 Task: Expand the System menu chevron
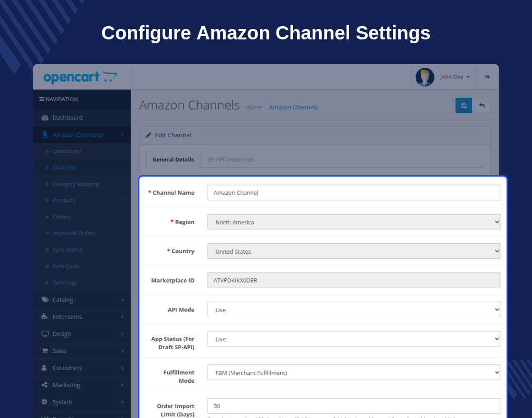[x=122, y=402]
